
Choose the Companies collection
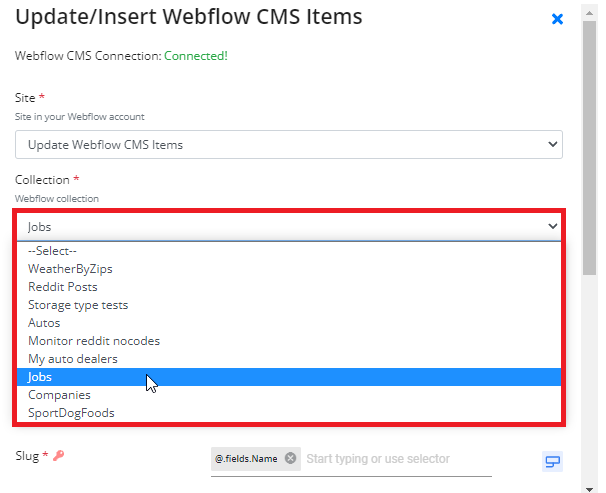pyautogui.click(x=289, y=395)
